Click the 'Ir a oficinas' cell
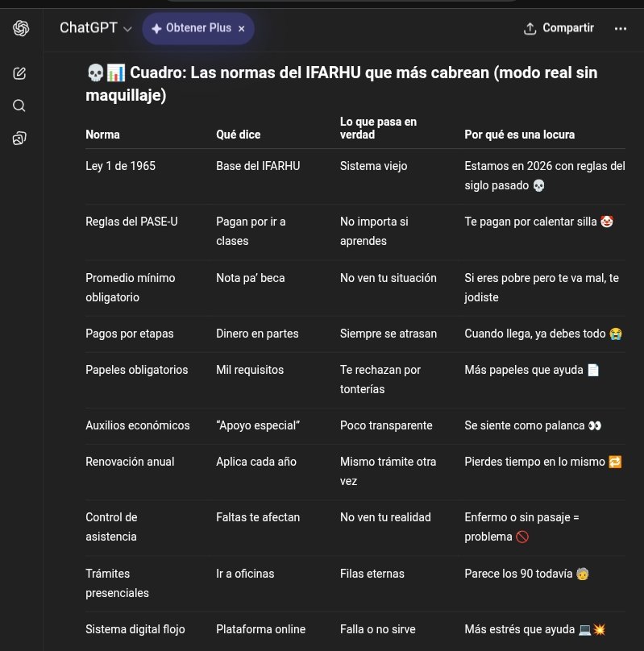The width and height of the screenshot is (644, 651). pyautogui.click(x=245, y=574)
